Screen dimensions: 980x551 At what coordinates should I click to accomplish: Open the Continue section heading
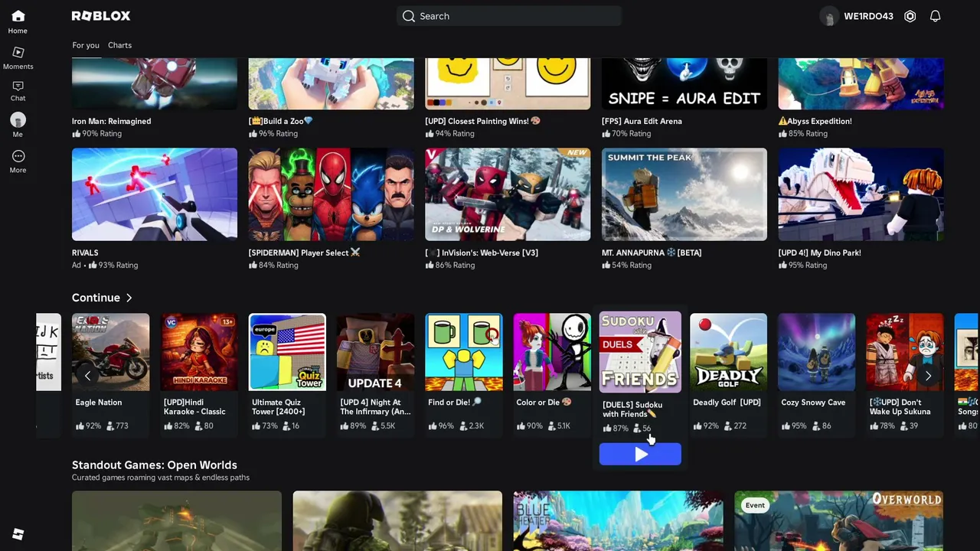click(x=96, y=298)
